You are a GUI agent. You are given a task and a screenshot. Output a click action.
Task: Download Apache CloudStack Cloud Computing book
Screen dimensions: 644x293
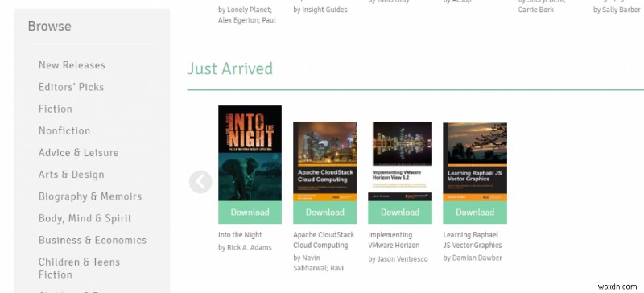coord(324,213)
